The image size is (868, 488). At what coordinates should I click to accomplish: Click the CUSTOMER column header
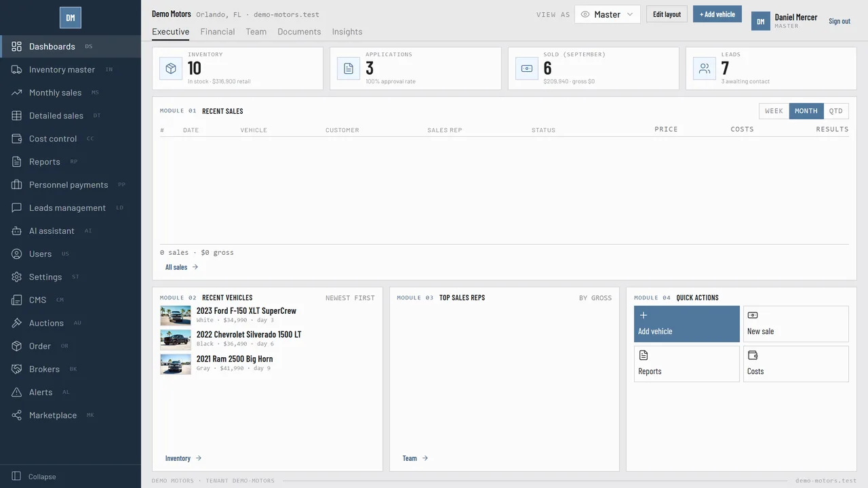pos(342,130)
